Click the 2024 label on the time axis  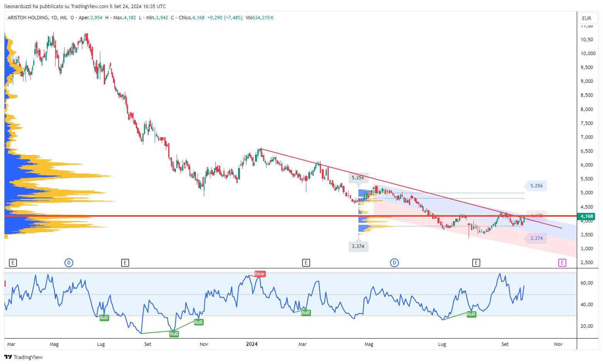point(252,344)
